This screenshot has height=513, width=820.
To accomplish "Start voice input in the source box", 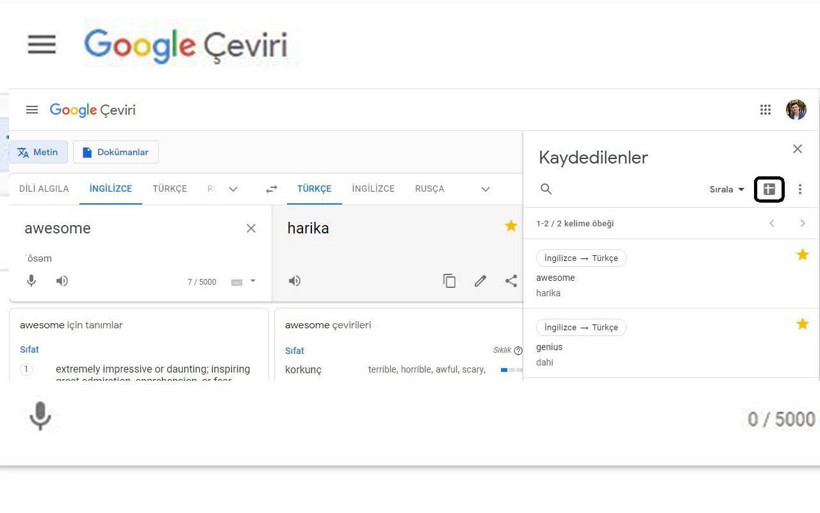I will (x=31, y=281).
